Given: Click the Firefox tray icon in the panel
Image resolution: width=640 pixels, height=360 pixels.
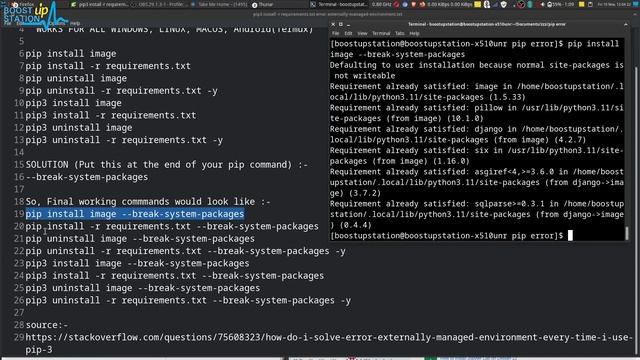Looking at the screenshot, I should pos(422,4).
